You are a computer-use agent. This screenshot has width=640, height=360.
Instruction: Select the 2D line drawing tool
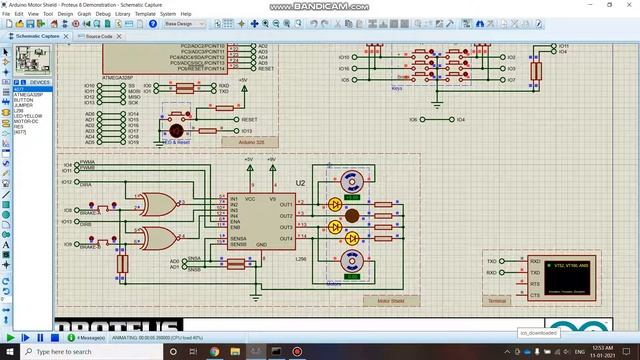[6, 195]
